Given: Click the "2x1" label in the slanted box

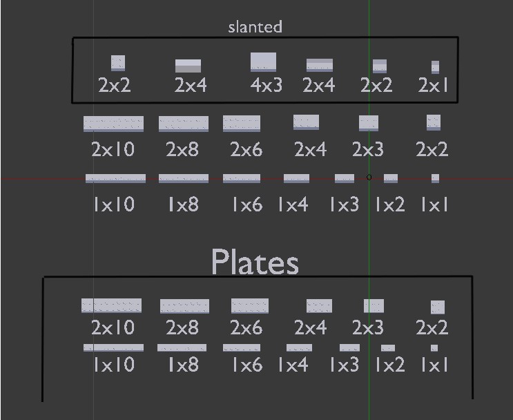Looking at the screenshot, I should coord(434,85).
